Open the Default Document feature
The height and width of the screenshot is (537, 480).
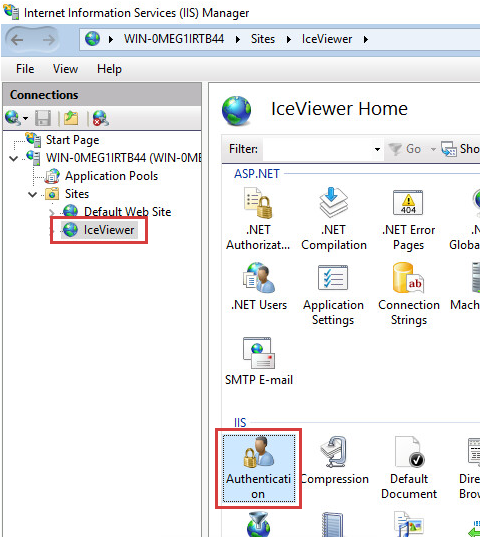tap(409, 468)
